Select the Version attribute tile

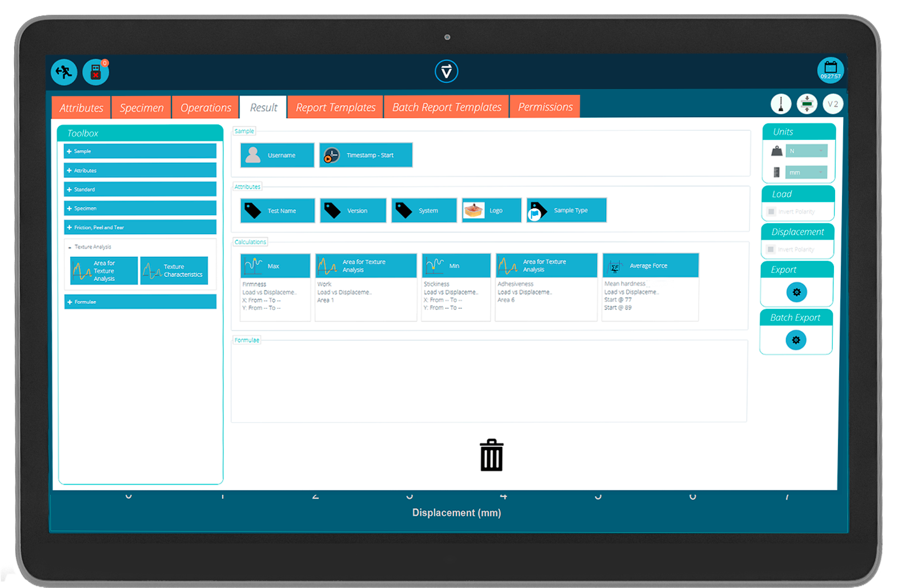click(x=353, y=211)
